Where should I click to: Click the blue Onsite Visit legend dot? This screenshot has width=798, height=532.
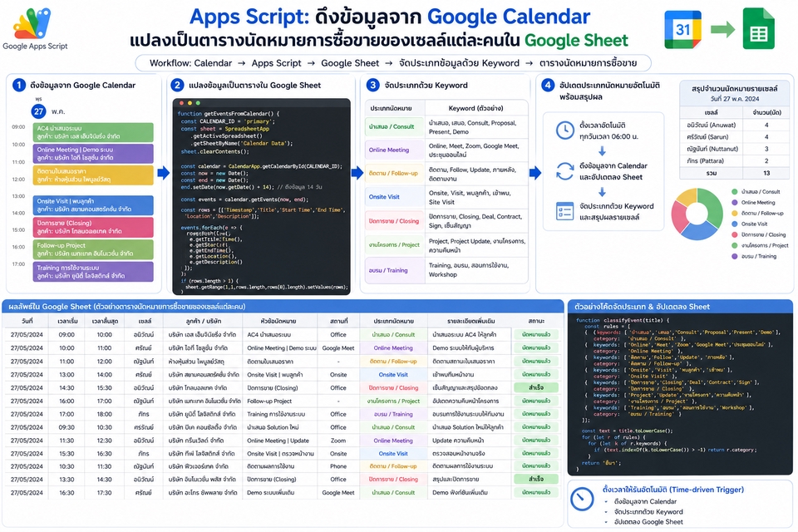(x=734, y=224)
